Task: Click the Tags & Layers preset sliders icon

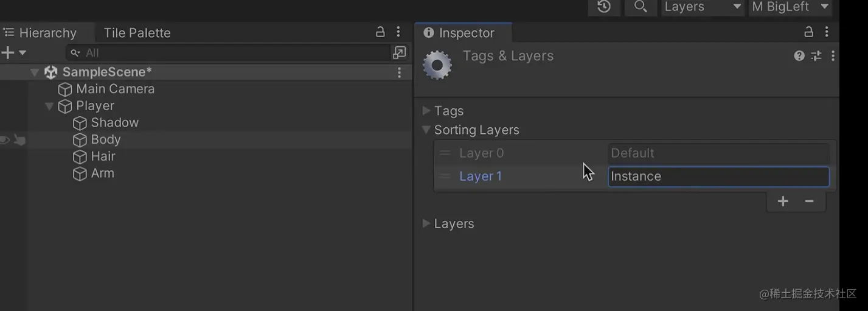Action: point(816,56)
